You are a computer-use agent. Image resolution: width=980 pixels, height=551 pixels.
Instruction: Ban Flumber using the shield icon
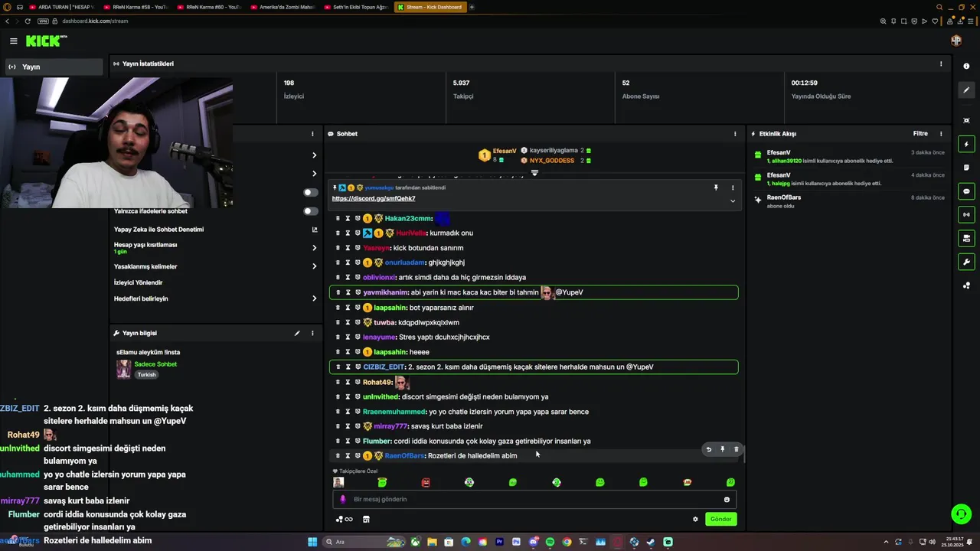pos(358,441)
